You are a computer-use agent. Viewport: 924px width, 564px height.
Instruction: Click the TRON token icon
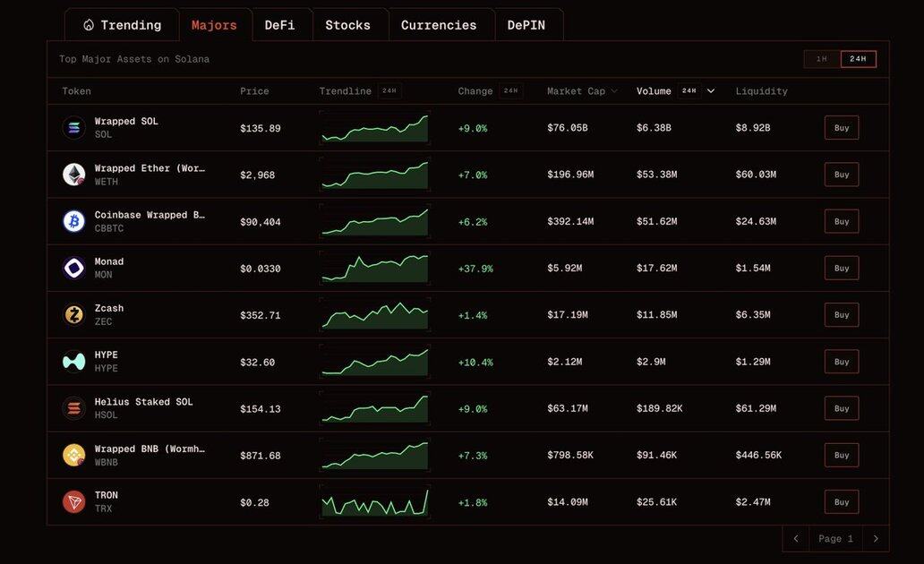(73, 502)
